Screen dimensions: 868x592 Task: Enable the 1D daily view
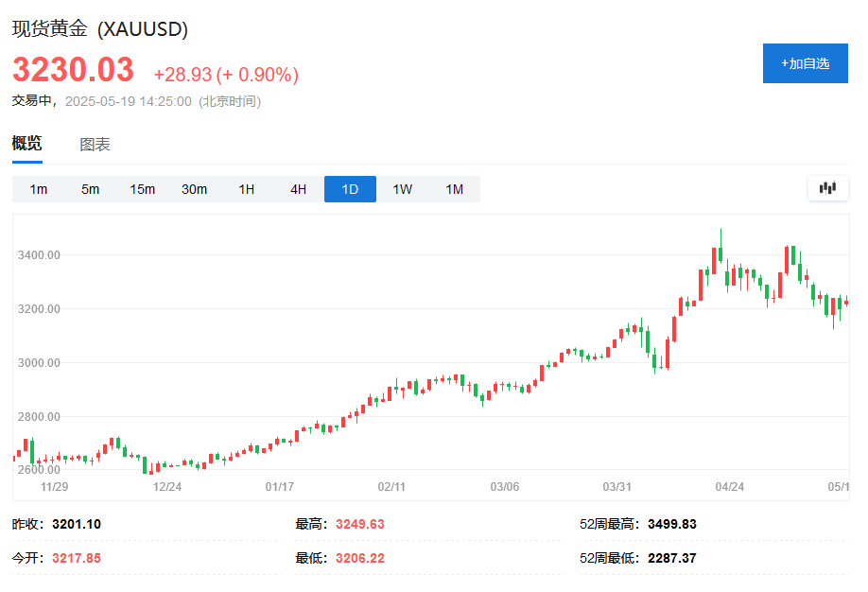pyautogui.click(x=349, y=188)
